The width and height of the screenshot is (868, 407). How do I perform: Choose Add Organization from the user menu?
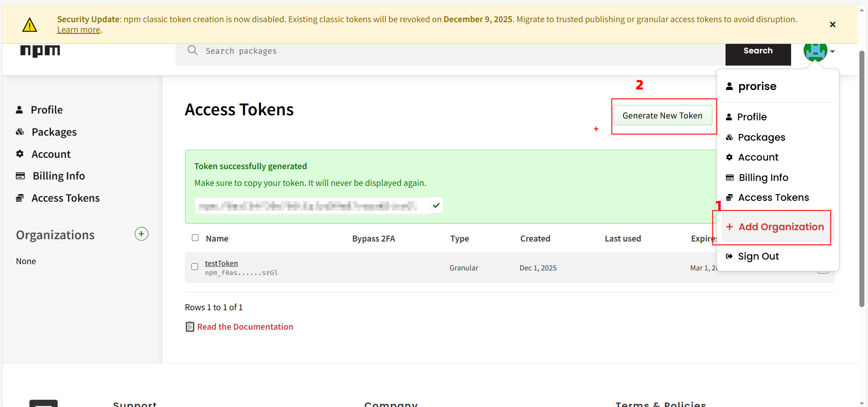point(781,227)
